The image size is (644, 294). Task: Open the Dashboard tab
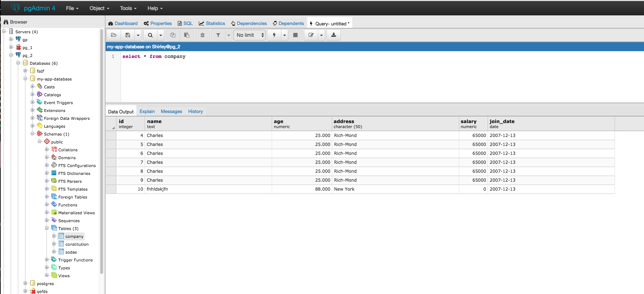[123, 24]
